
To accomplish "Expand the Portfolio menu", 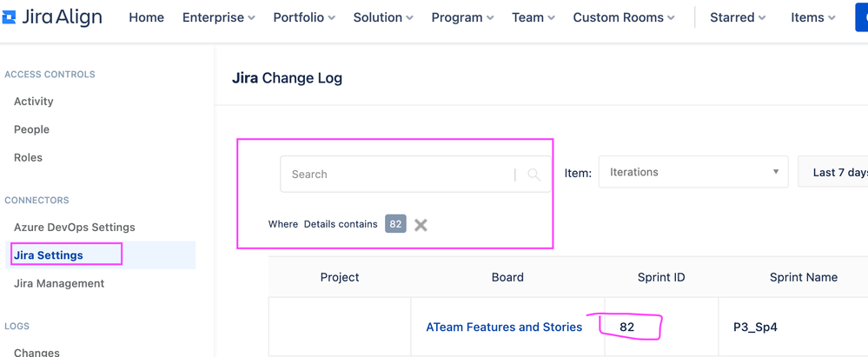I will 304,17.
